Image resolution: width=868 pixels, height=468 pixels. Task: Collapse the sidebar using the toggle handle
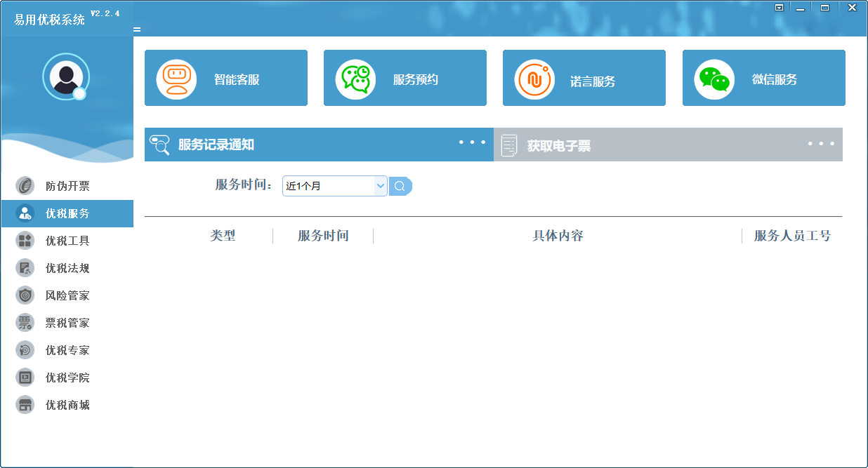pyautogui.click(x=137, y=29)
